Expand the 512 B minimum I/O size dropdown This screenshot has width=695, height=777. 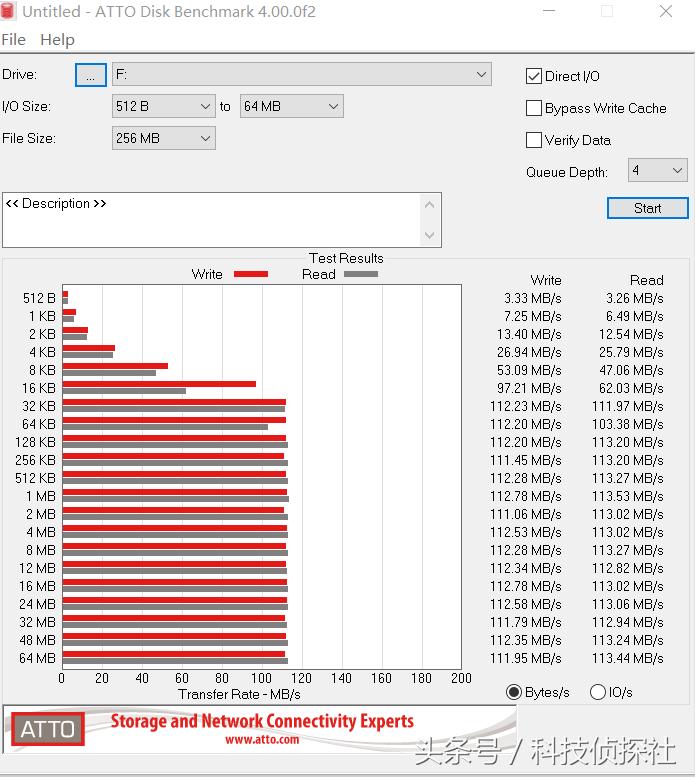click(x=163, y=106)
